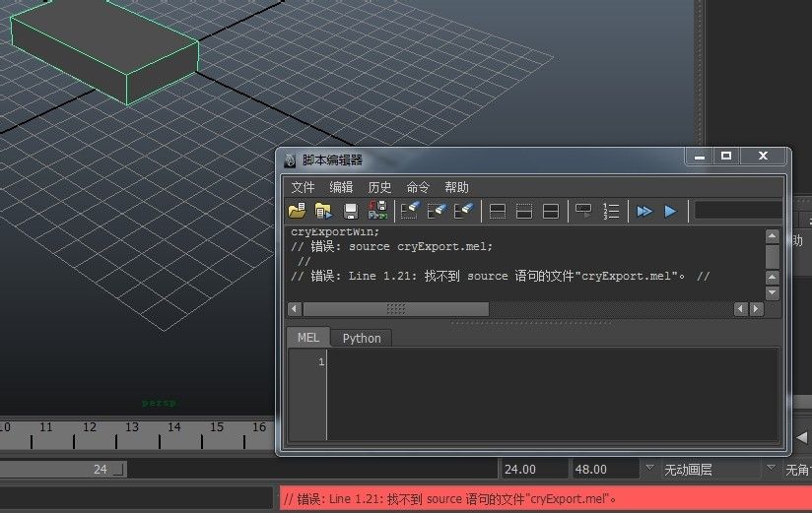Show both history and input panes icon
Image resolution: width=812 pixels, height=513 pixels.
click(x=551, y=211)
